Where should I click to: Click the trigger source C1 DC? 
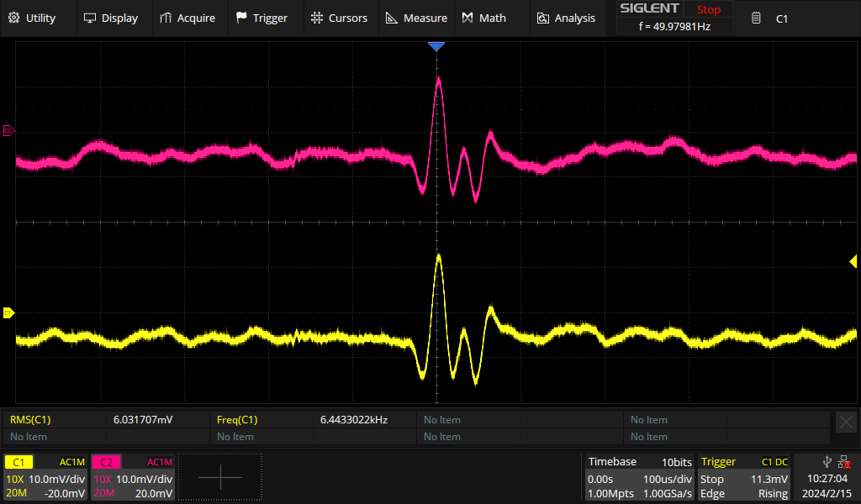[x=774, y=462]
